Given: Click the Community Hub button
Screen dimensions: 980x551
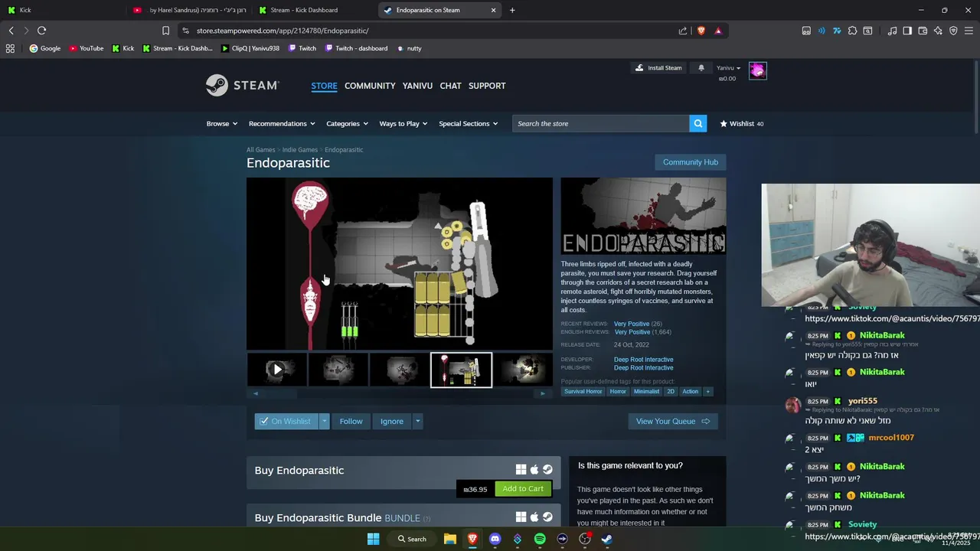Looking at the screenshot, I should click(690, 162).
